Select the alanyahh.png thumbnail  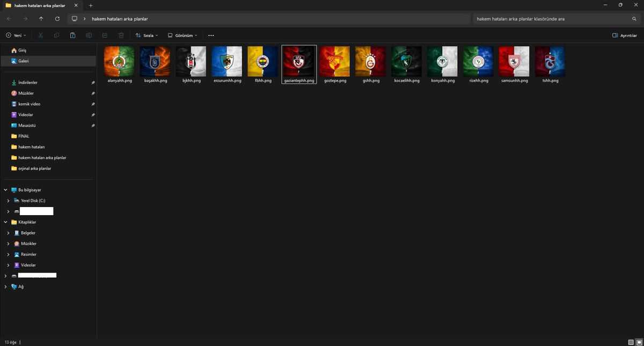[119, 61]
